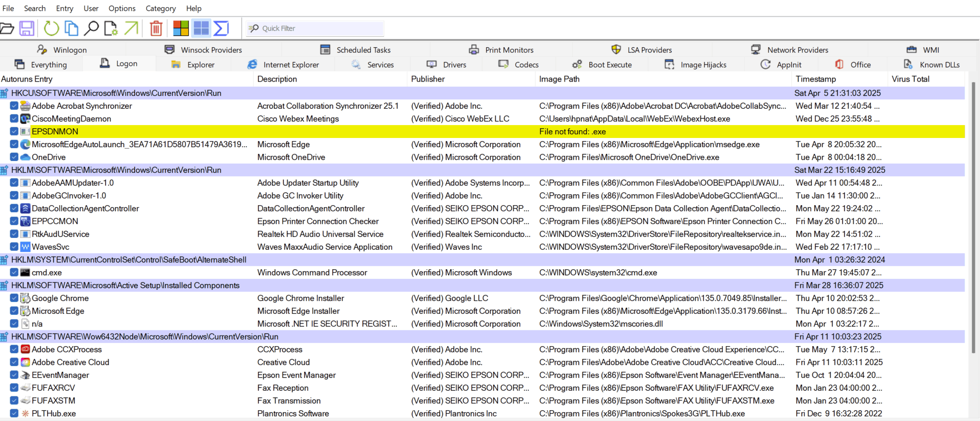Click the red Delete trash icon
Screen dimensions: 980x421
(x=156, y=28)
